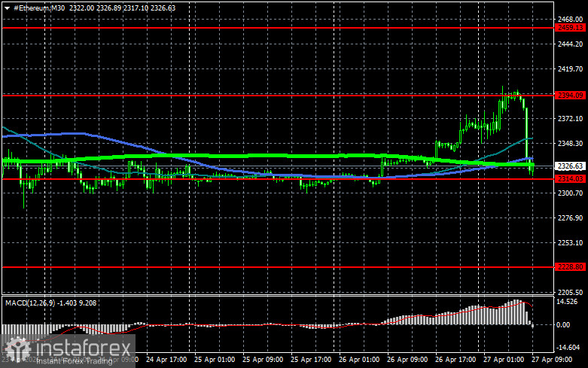Click the 2394.09 red level label
This screenshot has height=368, width=588.
tap(570, 96)
